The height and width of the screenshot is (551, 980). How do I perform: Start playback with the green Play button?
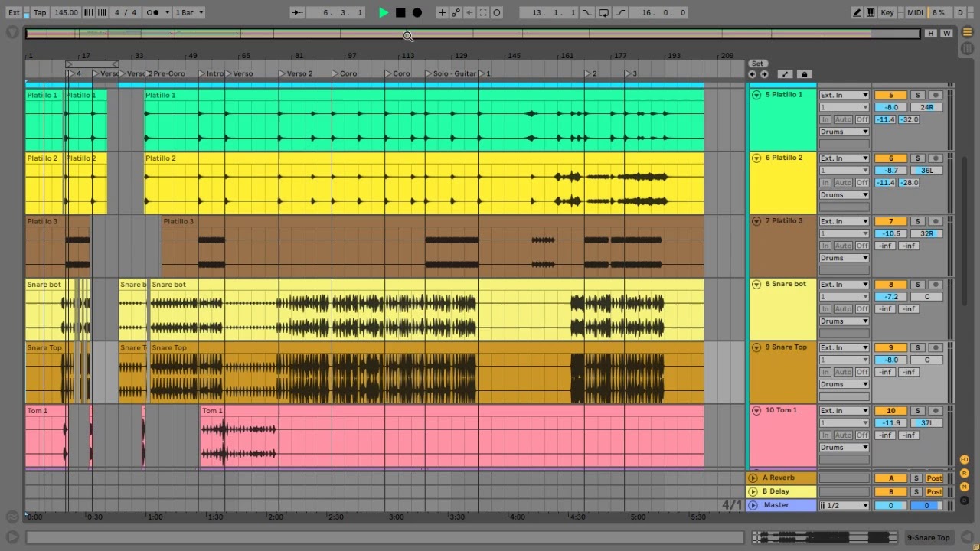click(x=384, y=12)
